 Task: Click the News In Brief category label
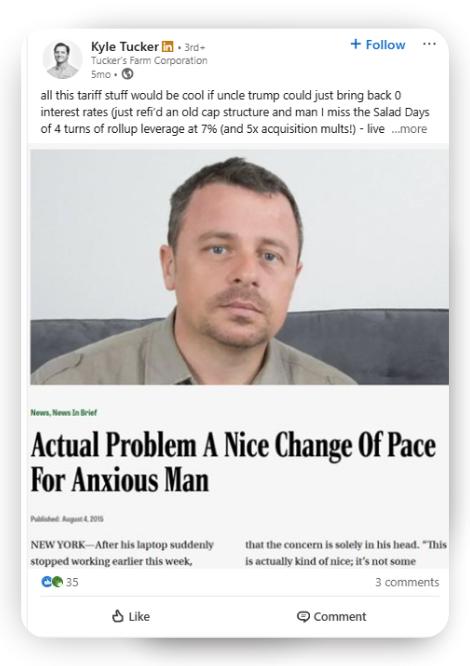click(x=75, y=412)
